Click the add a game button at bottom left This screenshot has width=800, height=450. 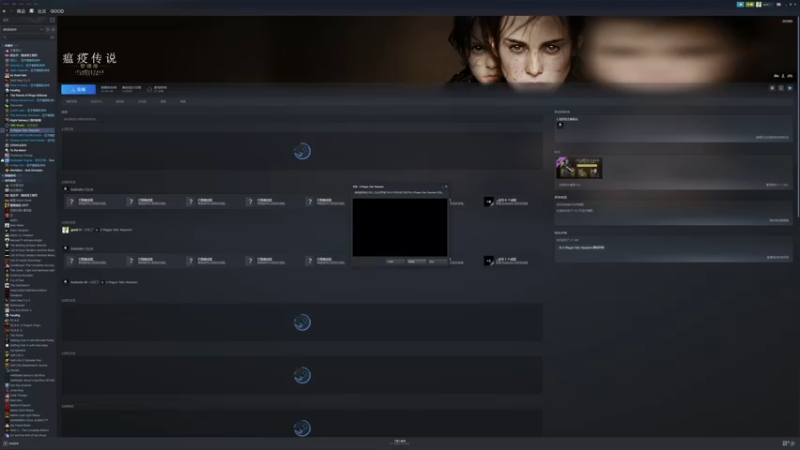pyautogui.click(x=11, y=443)
